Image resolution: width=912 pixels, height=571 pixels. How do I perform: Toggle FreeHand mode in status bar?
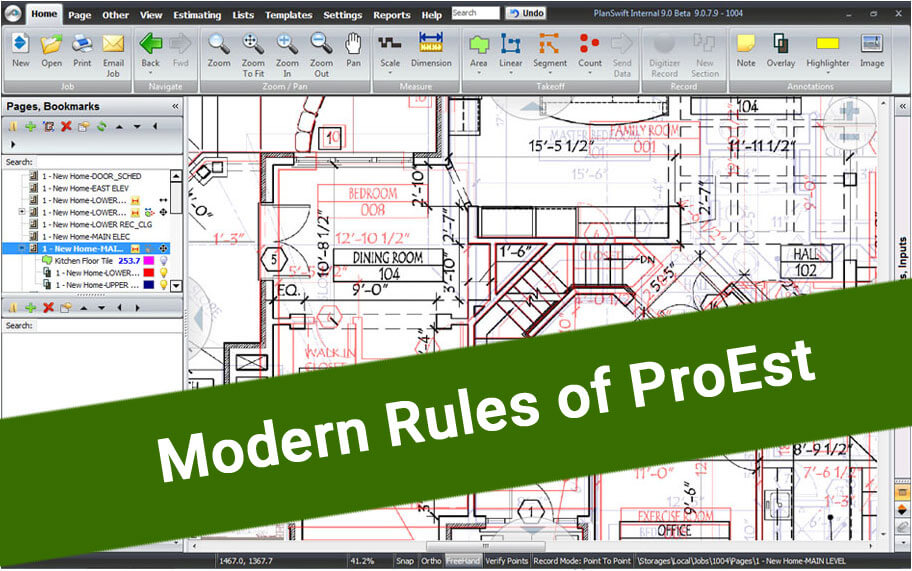pyautogui.click(x=463, y=561)
